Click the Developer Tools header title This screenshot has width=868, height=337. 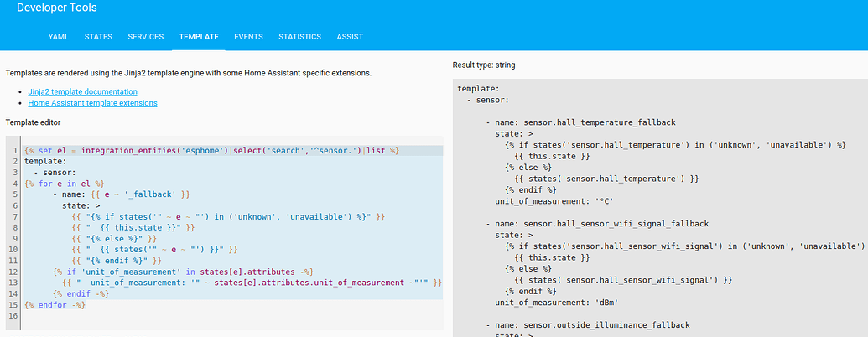pyautogui.click(x=57, y=8)
